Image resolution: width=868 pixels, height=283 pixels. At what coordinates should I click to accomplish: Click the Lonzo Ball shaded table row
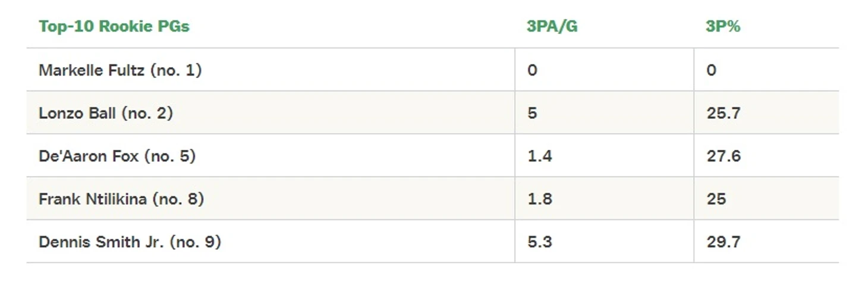pos(433,113)
